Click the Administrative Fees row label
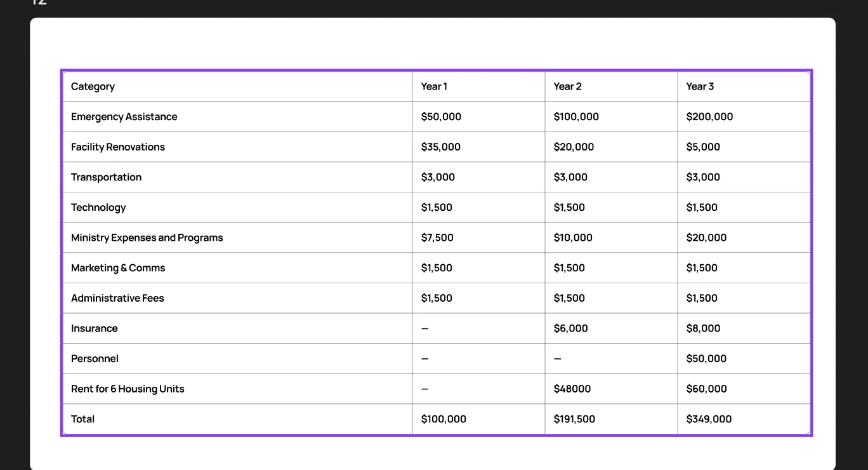The width and height of the screenshot is (868, 470). 117,299
